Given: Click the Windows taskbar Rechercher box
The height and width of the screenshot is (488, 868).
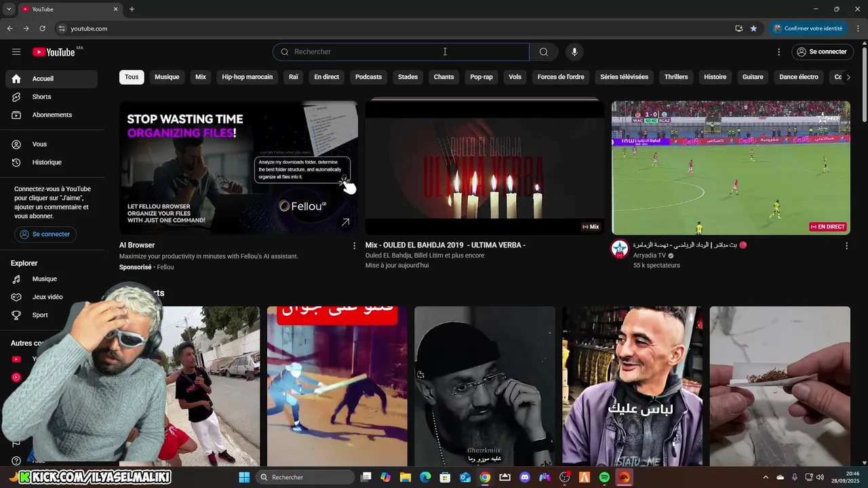Looking at the screenshot, I should point(305,477).
